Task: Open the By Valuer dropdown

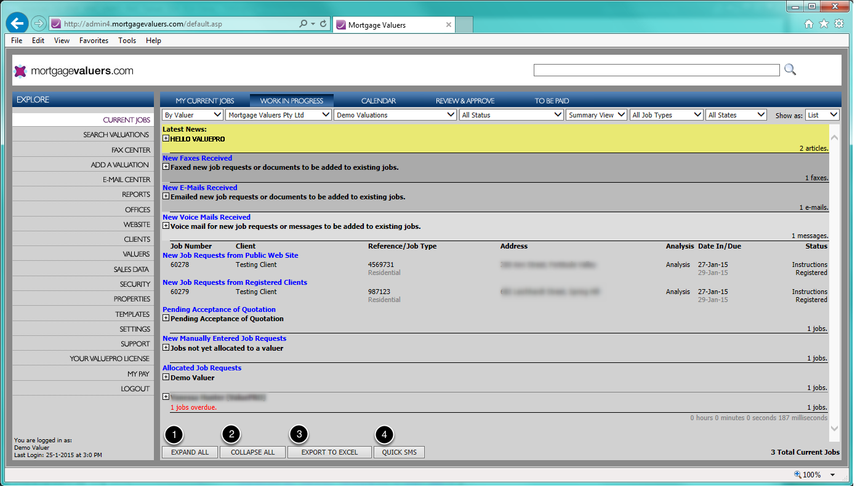Action: [x=193, y=115]
